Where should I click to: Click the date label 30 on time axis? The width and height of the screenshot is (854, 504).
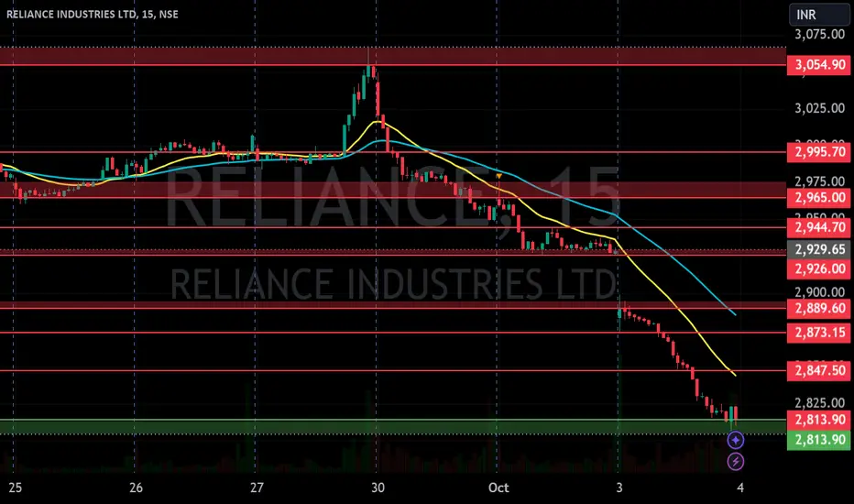click(378, 488)
